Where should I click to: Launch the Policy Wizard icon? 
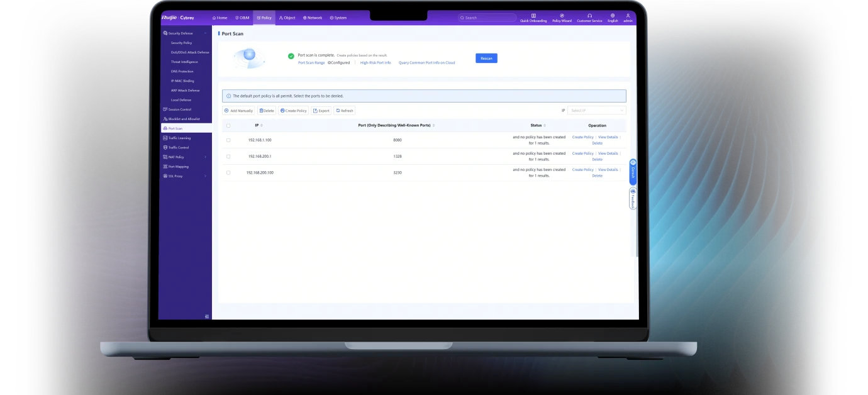(x=562, y=16)
